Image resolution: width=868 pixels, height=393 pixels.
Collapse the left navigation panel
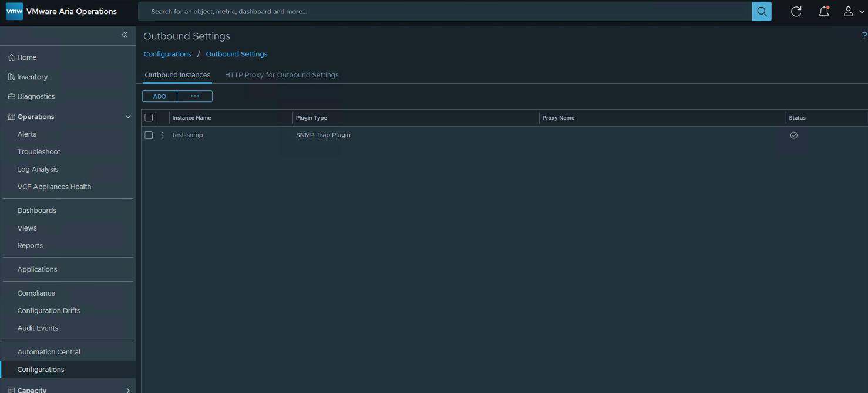pos(125,35)
